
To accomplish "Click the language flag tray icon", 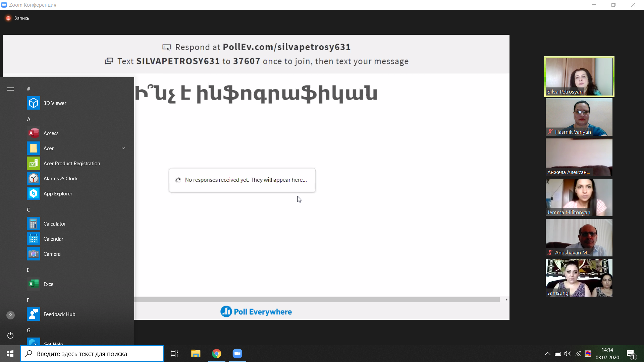I will (588, 354).
